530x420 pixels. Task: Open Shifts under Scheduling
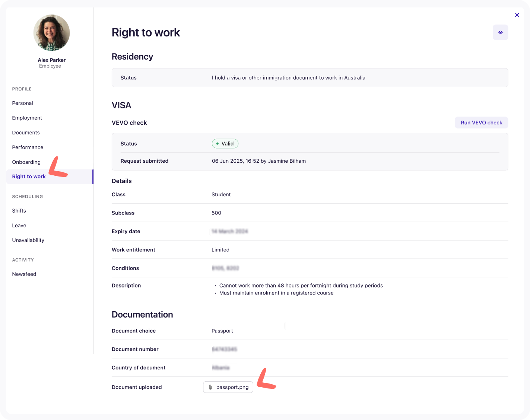pos(19,211)
